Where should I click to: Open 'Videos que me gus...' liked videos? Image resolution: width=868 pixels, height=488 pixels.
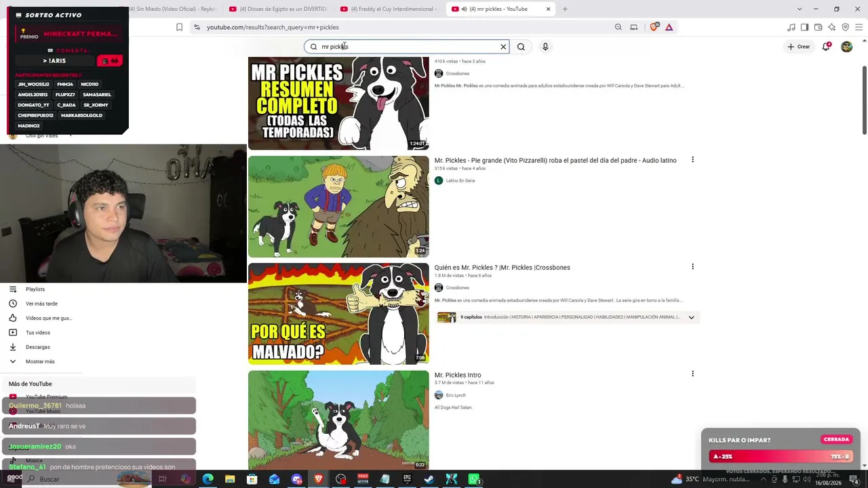(x=48, y=319)
